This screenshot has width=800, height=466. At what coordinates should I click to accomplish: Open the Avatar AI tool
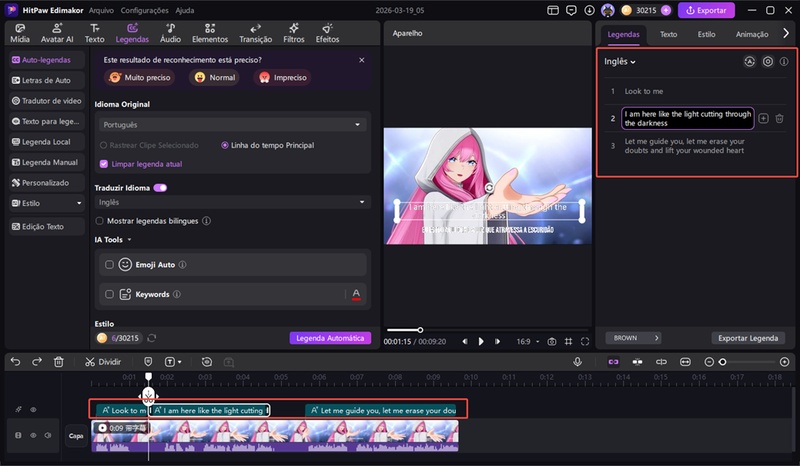[57, 33]
